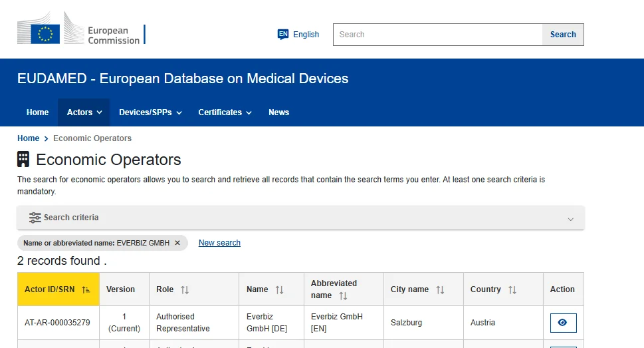Focus the top Search input field

(x=438, y=35)
